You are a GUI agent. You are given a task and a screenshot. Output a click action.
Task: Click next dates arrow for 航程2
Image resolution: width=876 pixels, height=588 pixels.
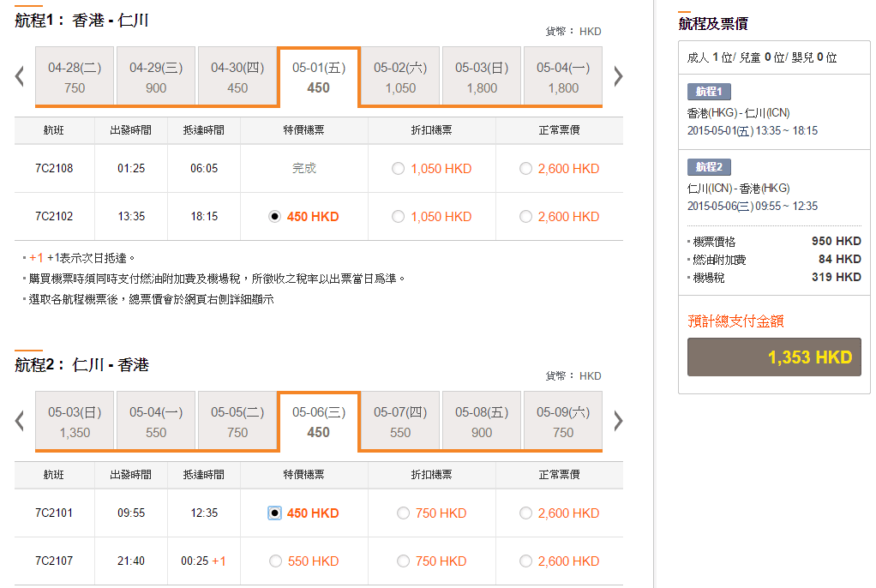pyautogui.click(x=618, y=421)
